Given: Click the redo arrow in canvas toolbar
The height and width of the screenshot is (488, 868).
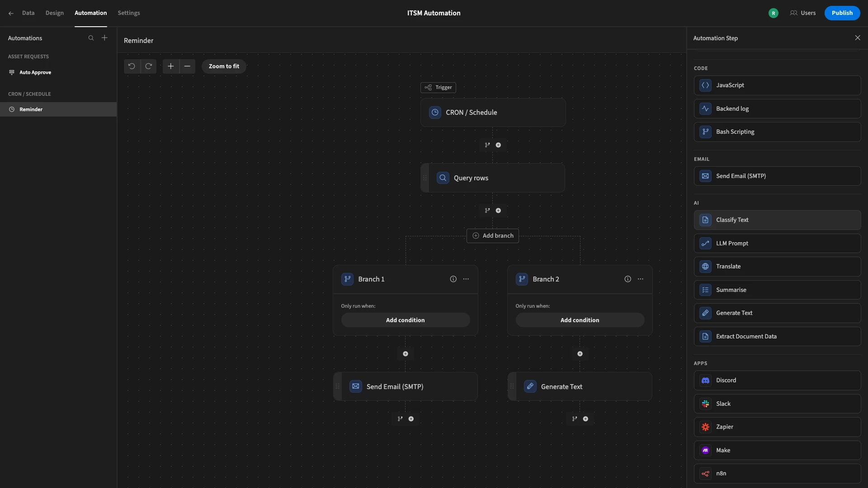Looking at the screenshot, I should click(x=148, y=66).
